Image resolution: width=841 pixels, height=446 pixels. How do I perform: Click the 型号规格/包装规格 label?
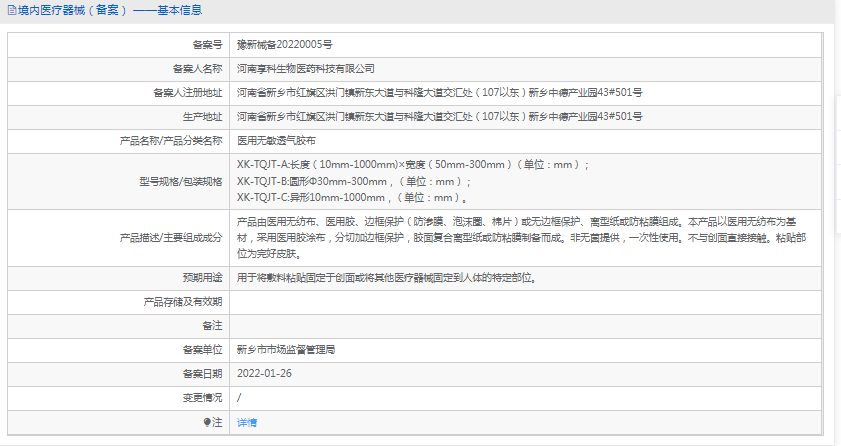[x=181, y=181]
